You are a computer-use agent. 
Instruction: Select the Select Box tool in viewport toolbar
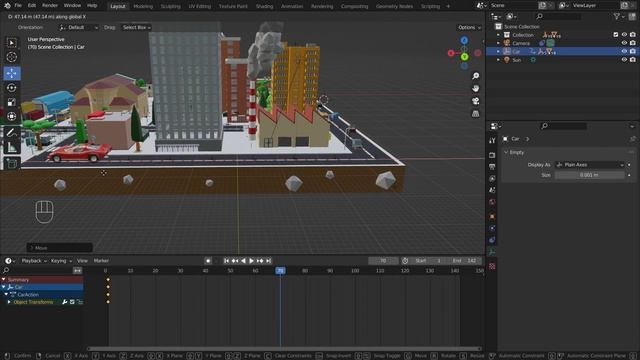(12, 43)
